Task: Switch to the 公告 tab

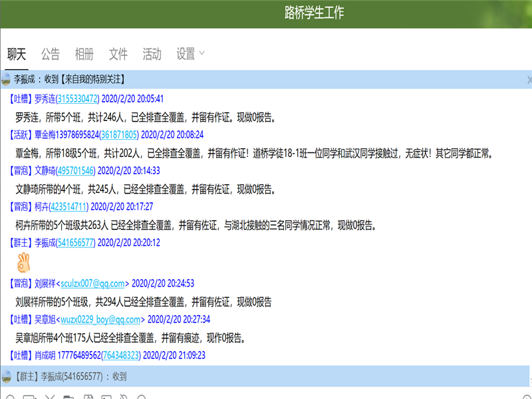Action: click(x=51, y=54)
